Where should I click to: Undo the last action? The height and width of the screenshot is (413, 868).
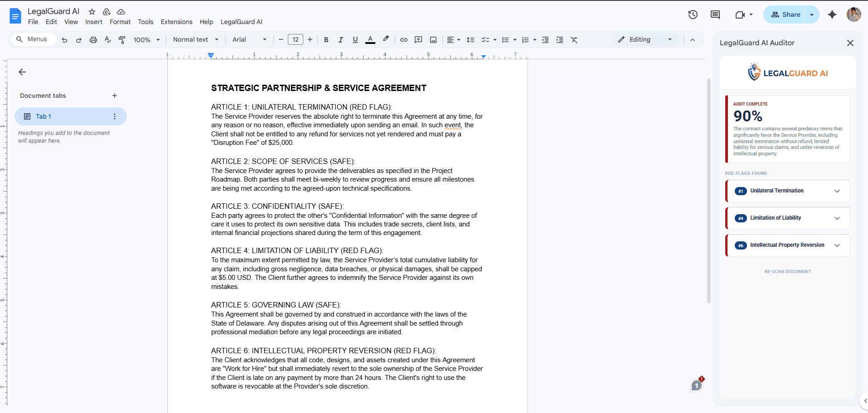click(64, 40)
